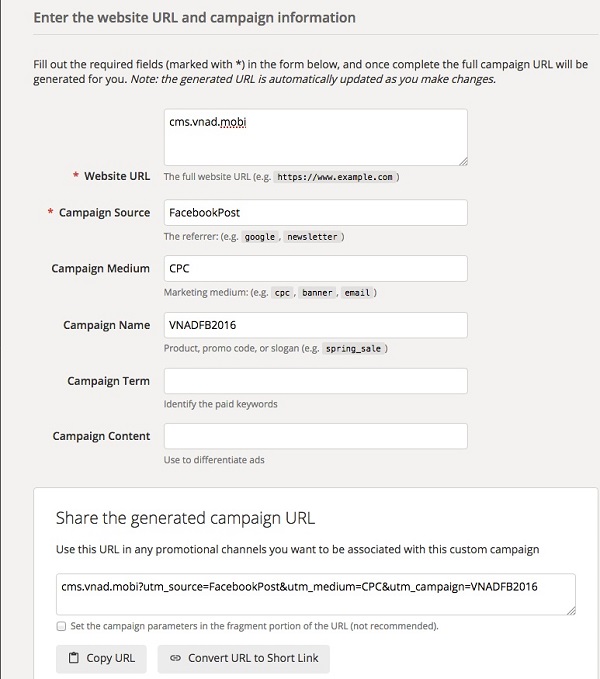Focus the empty Campaign Term field
The image size is (600, 679).
[x=315, y=381]
